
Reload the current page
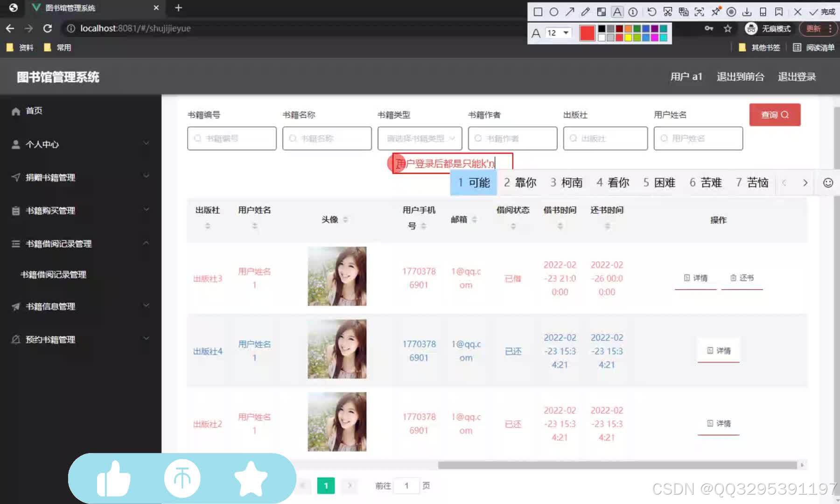(48, 28)
